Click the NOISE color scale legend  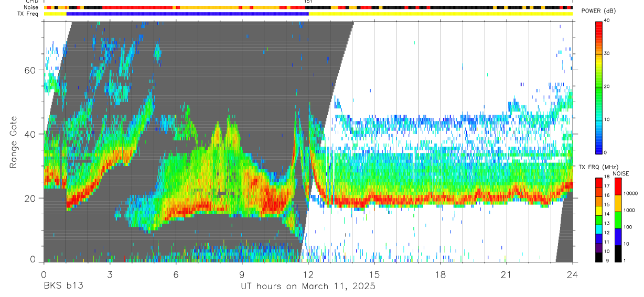tap(618, 220)
